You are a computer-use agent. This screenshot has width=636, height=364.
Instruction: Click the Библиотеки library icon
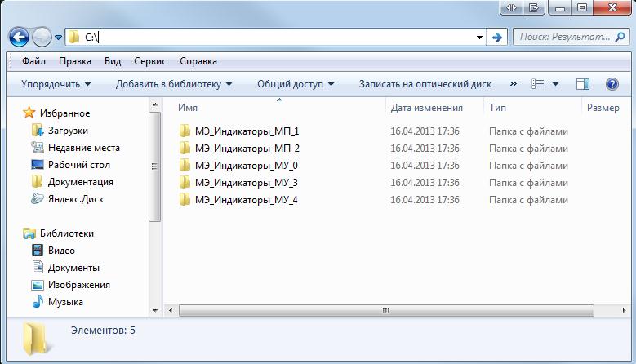pyautogui.click(x=29, y=233)
